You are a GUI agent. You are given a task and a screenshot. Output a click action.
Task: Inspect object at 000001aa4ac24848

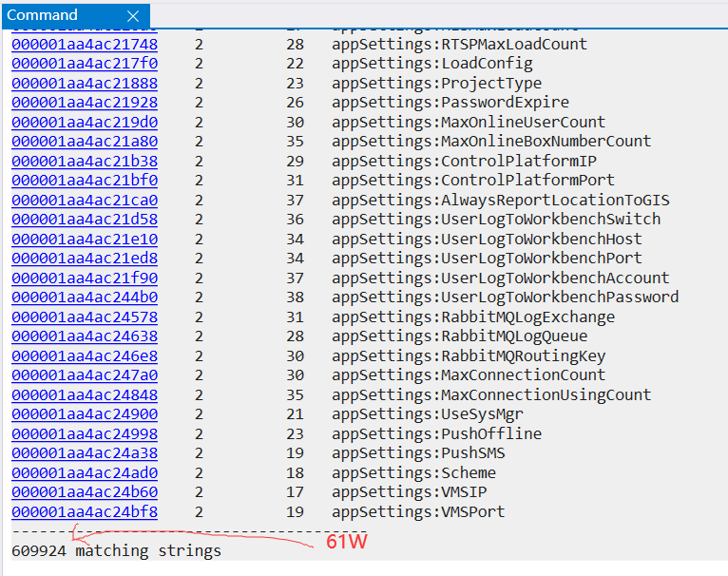point(85,395)
